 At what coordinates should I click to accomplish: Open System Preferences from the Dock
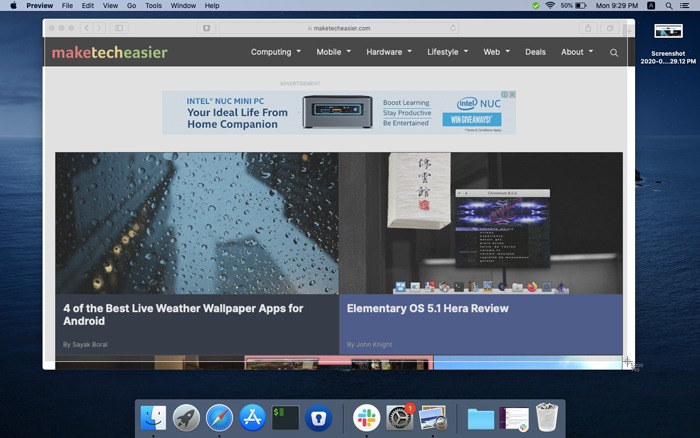coord(400,418)
